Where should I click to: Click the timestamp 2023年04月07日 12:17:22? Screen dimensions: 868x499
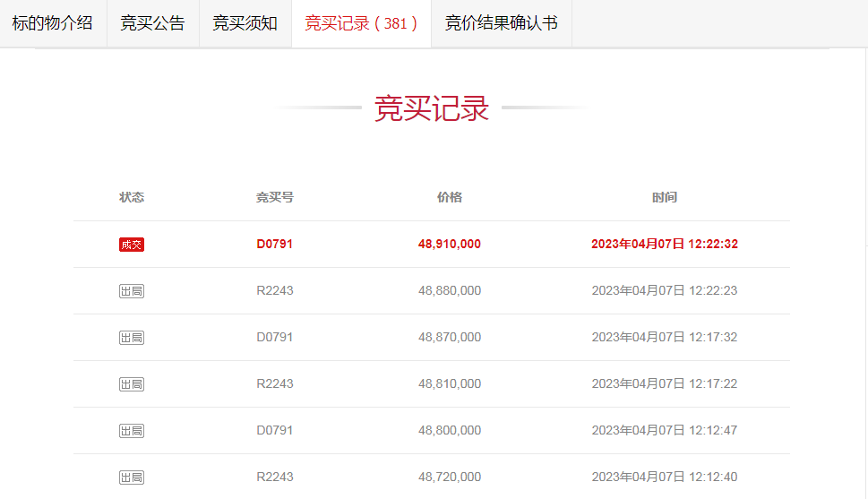[665, 383]
